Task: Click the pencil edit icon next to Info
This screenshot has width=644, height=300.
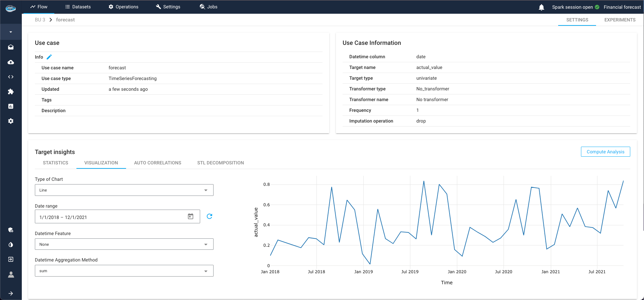Action: pos(49,57)
